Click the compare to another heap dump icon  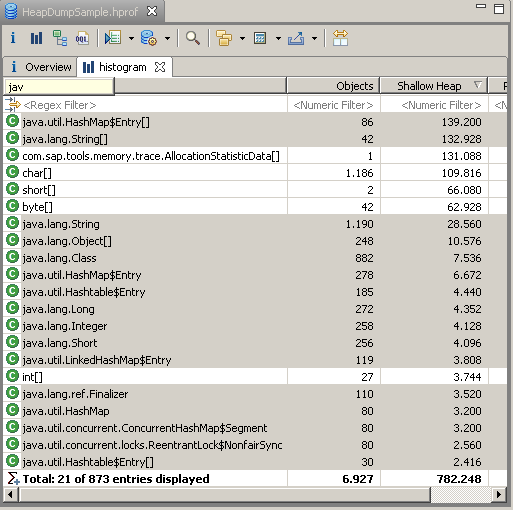[x=340, y=38]
